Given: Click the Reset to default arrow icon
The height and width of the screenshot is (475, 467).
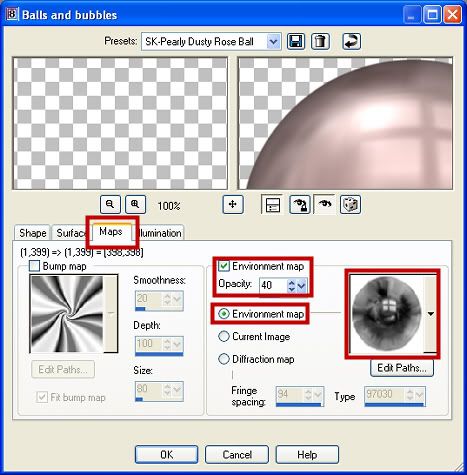Looking at the screenshot, I should click(x=351, y=41).
